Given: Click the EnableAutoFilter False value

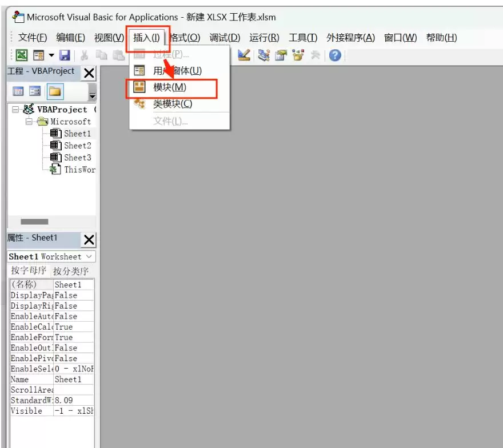Looking at the screenshot, I should [74, 316].
